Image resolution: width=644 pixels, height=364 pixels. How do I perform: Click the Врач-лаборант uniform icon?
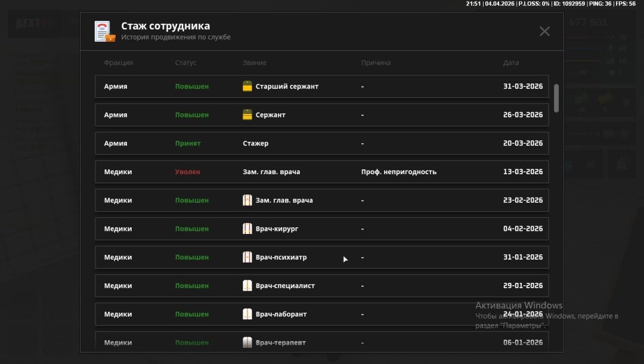[x=247, y=314]
